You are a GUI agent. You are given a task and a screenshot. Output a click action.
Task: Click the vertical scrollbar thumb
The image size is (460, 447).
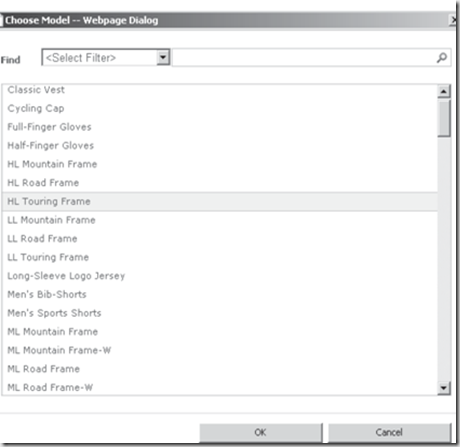coord(444,118)
